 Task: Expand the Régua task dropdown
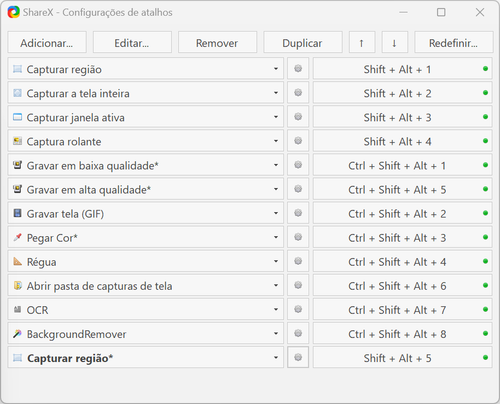[276, 261]
